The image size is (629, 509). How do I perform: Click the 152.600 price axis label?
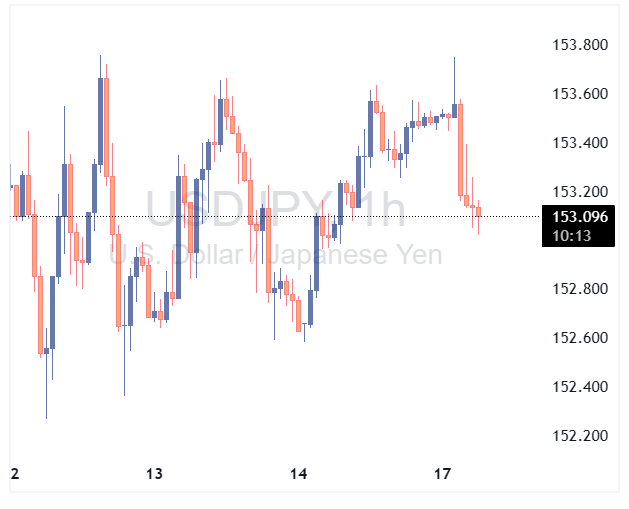coord(581,338)
